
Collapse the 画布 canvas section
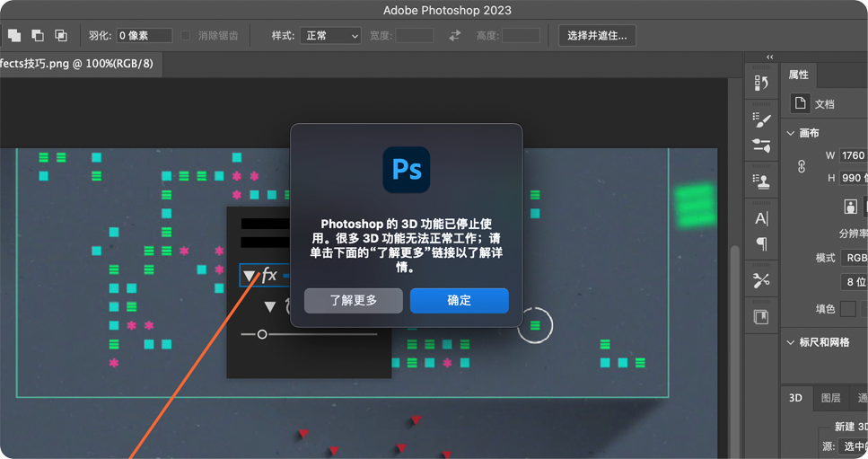(791, 133)
